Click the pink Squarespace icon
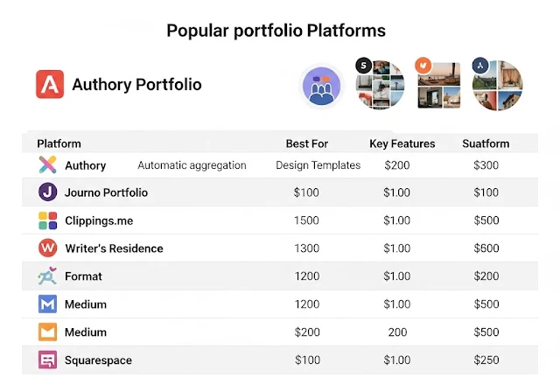Viewport: 560px width, 392px height. [x=48, y=360]
